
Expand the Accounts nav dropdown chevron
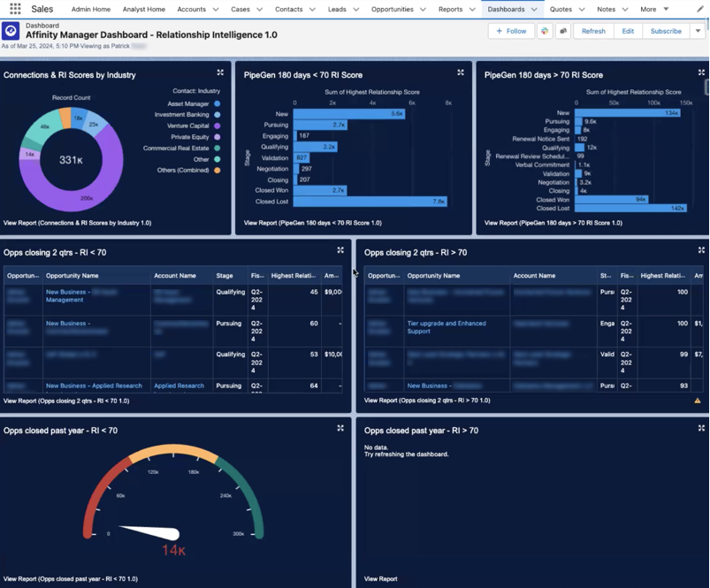(215, 9)
